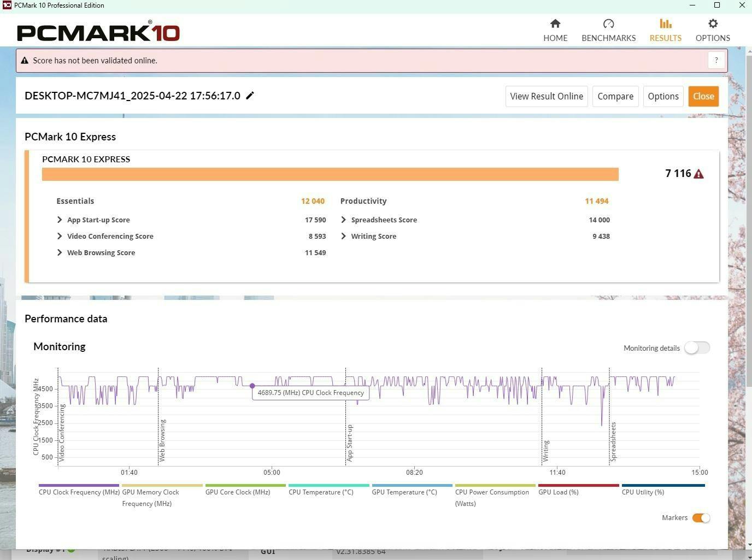Click the orange PCMark 10 Express score bar
This screenshot has height=560, width=752.
(330, 174)
